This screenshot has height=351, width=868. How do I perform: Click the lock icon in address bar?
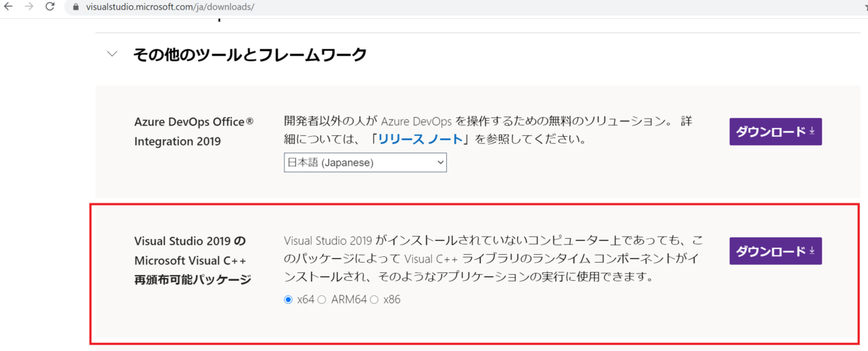[76, 7]
